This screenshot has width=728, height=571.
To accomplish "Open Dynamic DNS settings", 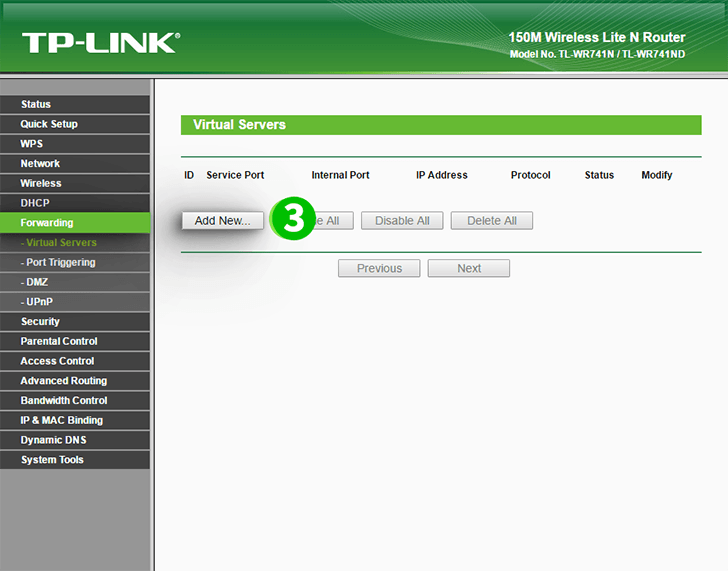I will coord(75,440).
